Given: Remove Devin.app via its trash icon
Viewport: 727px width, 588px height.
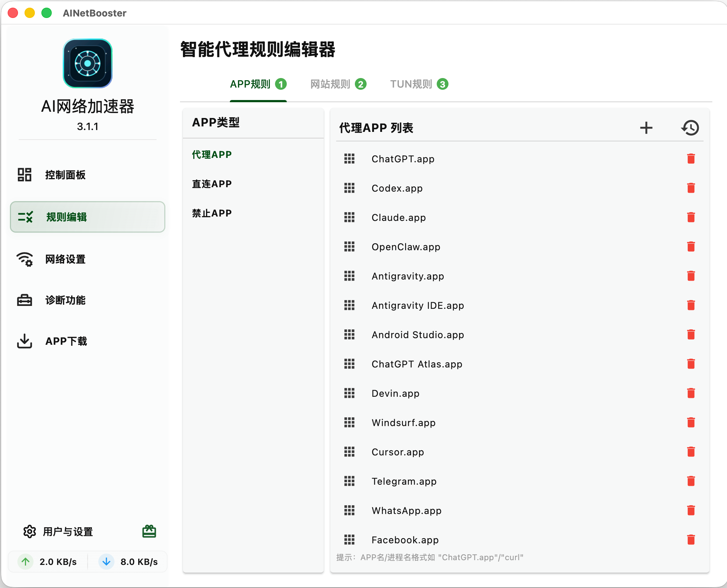Looking at the screenshot, I should 691,393.
